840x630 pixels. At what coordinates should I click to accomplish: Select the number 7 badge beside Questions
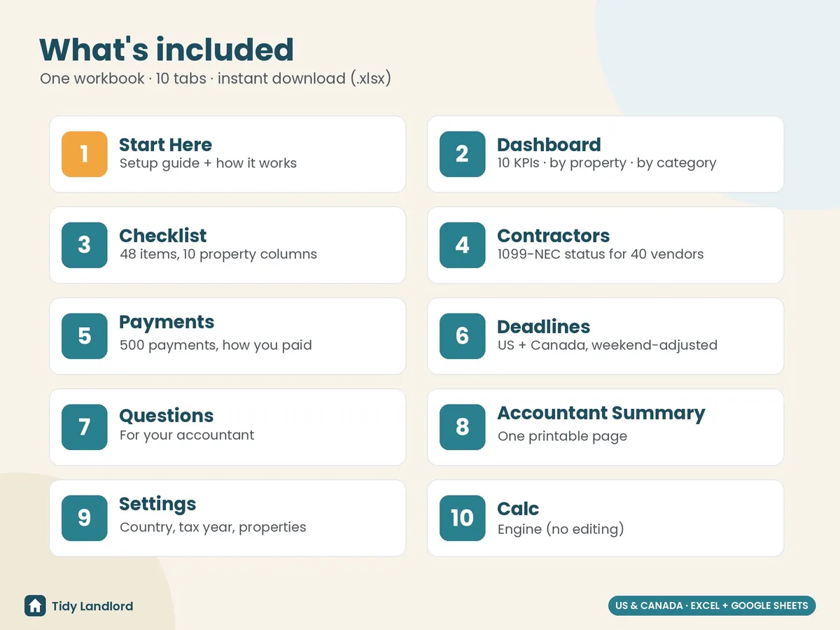[x=85, y=427]
